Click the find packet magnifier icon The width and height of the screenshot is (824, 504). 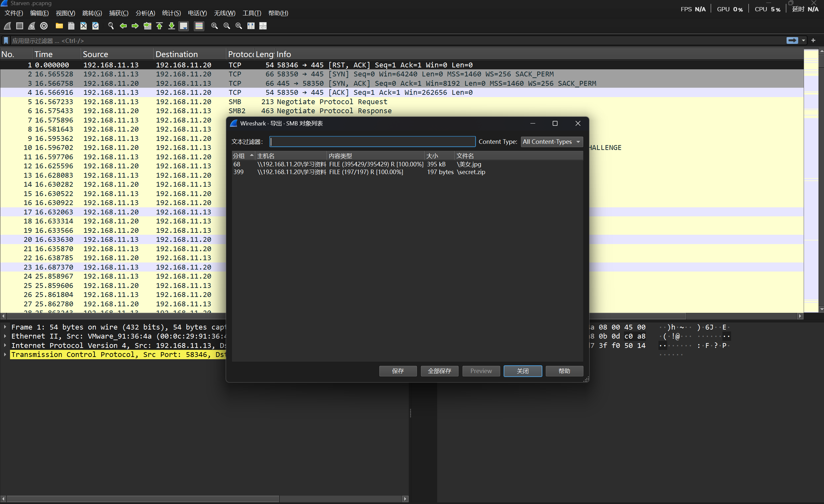[x=111, y=26]
